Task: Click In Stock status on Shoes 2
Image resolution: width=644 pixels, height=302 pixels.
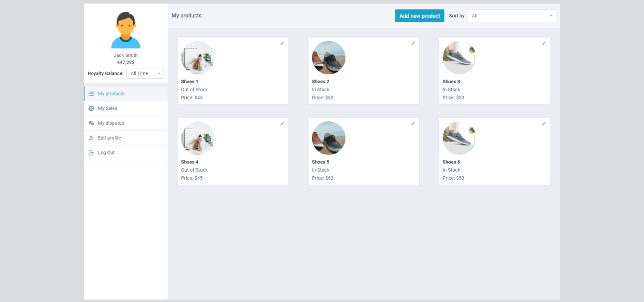Action: point(321,90)
